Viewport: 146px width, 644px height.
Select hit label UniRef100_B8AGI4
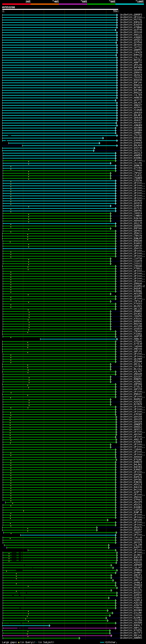pyautogui.click(x=131, y=85)
